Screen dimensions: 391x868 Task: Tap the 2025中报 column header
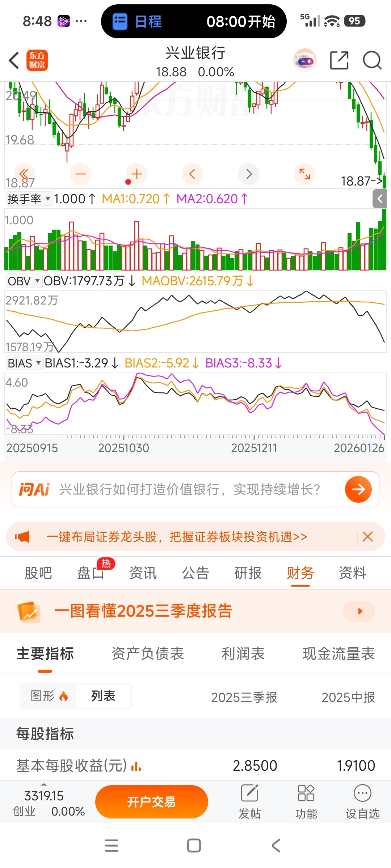coord(348,697)
